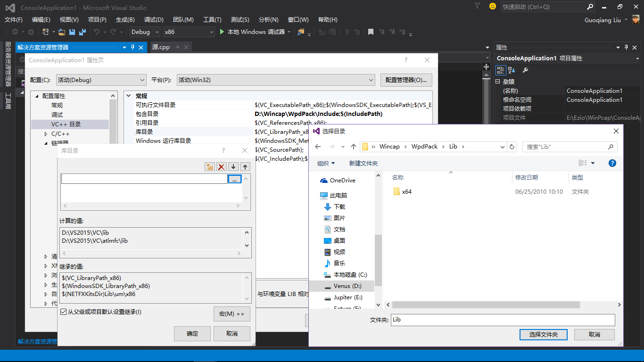Viewport: 644px width, 362px height.
Task: Toggle 从父级或项目默认设置继承 checkbox
Action: [64, 312]
